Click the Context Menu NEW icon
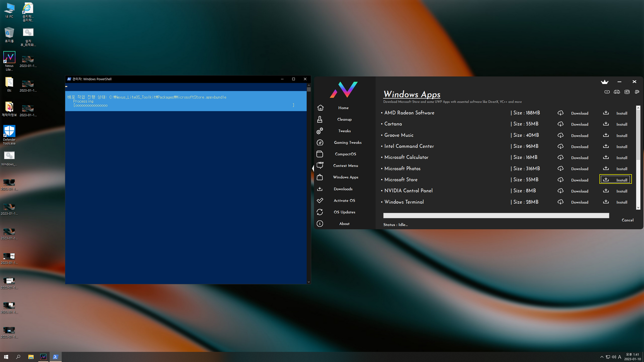 pos(320,165)
